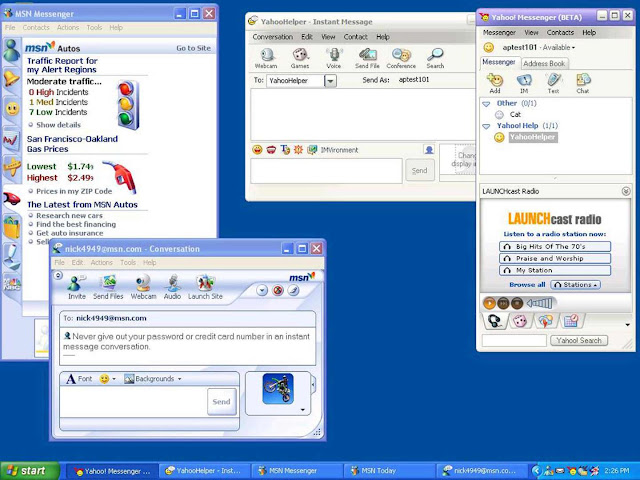640x480 pixels.
Task: Click the Buzz icon in Yahoo IM
Action: (298, 150)
